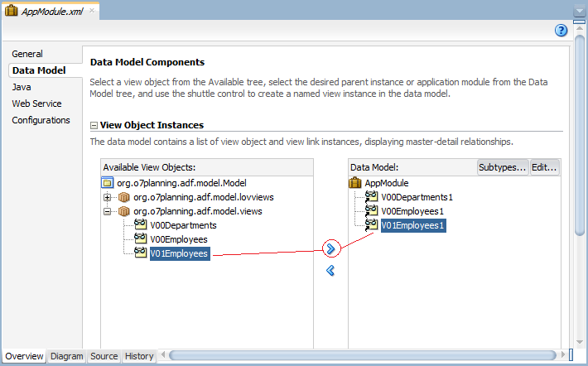This screenshot has width=588, height=366.
Task: Open the help question mark icon
Action: 561,31
